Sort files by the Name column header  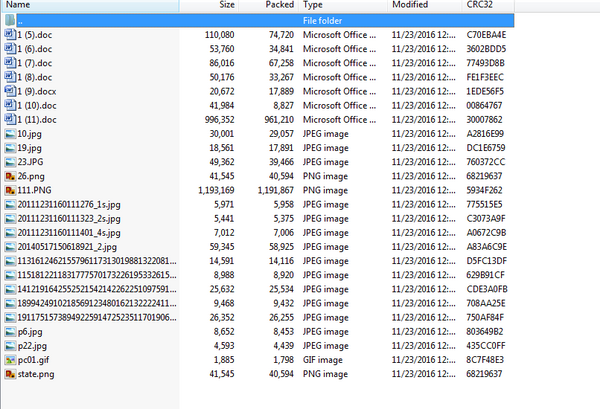[x=90, y=5]
